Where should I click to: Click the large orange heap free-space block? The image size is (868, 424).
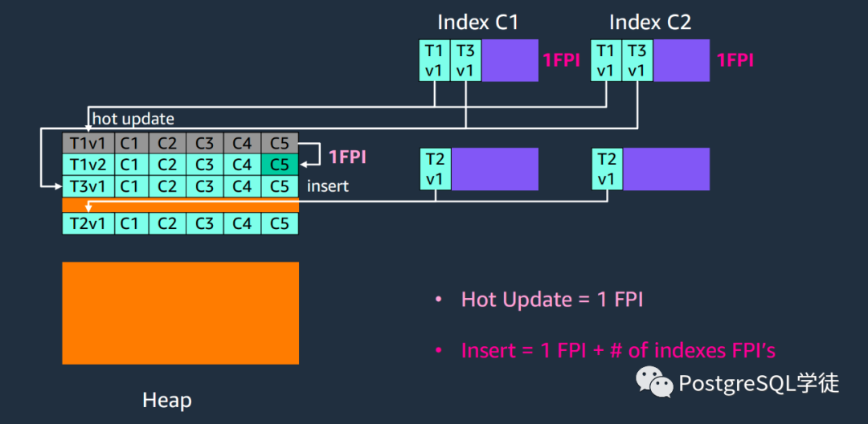point(181,313)
